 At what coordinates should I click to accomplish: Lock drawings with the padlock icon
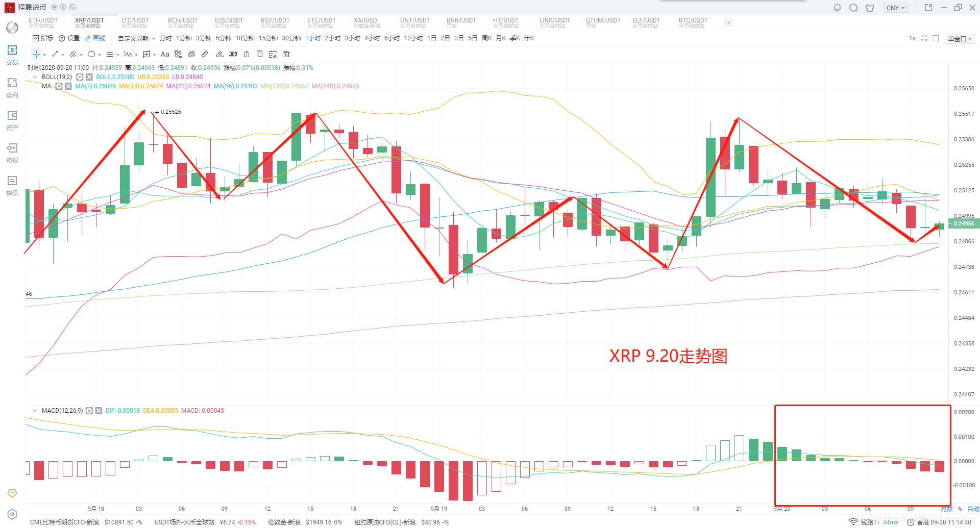click(247, 54)
